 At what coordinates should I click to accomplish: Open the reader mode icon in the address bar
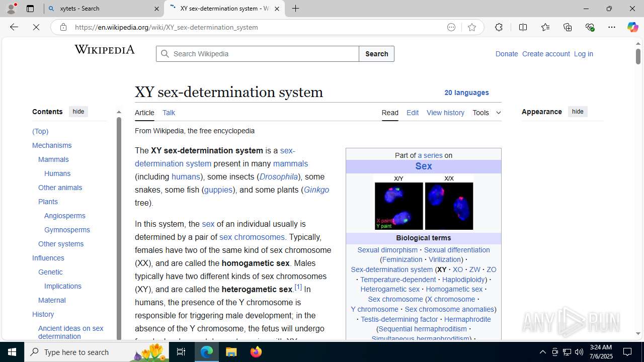point(451,27)
